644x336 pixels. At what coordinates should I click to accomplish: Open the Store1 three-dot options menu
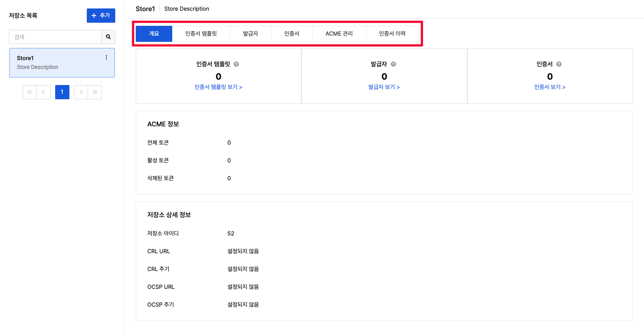point(106,57)
